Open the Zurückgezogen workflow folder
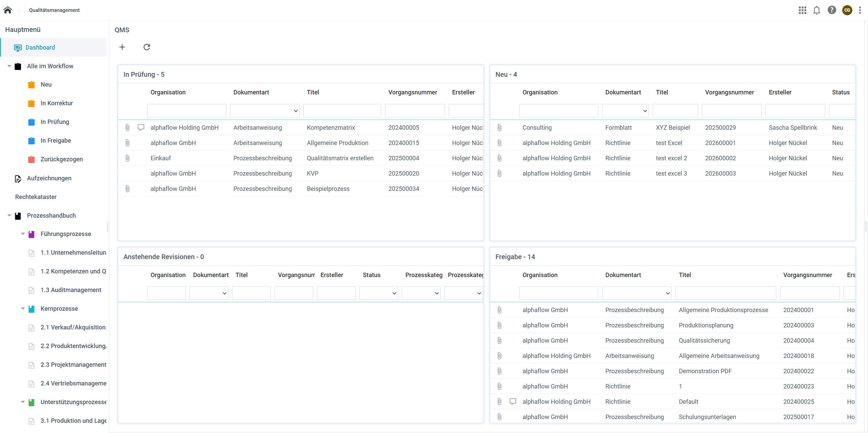This screenshot has height=433, width=868. click(x=61, y=159)
